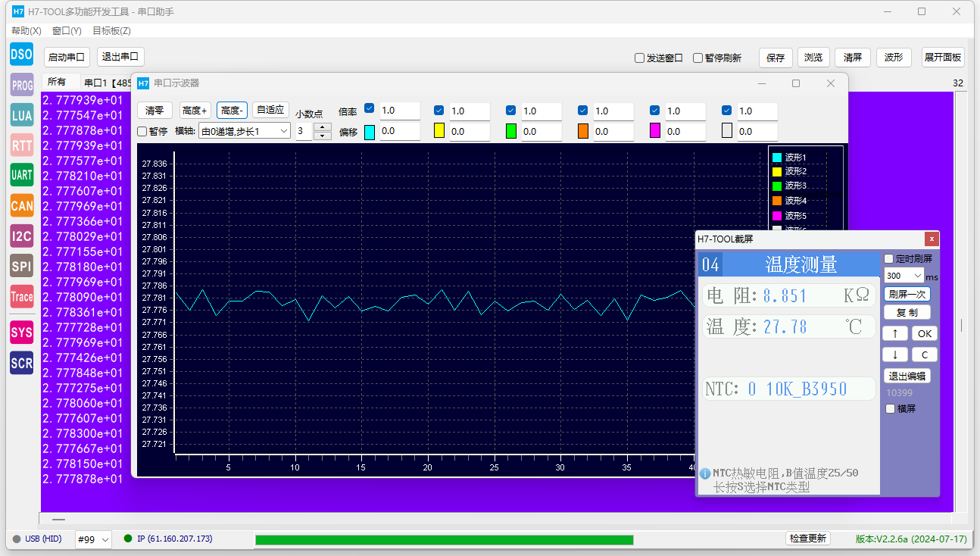
Task: Click the 保存 button
Action: (x=776, y=58)
